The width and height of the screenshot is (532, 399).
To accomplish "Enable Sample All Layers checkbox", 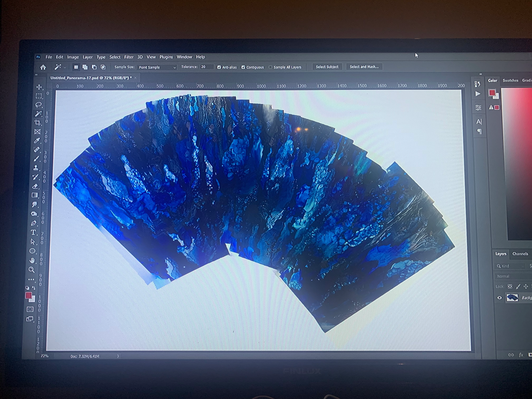I will point(270,67).
